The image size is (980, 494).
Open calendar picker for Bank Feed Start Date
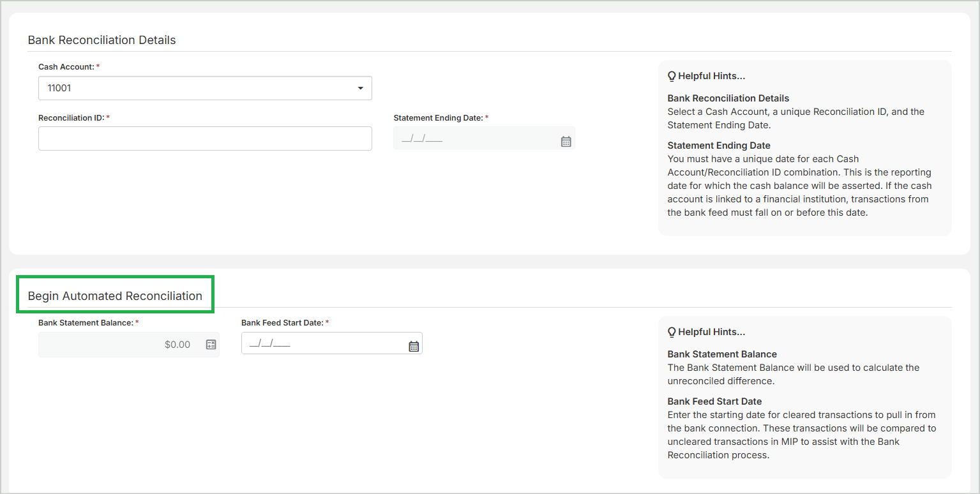coord(414,347)
